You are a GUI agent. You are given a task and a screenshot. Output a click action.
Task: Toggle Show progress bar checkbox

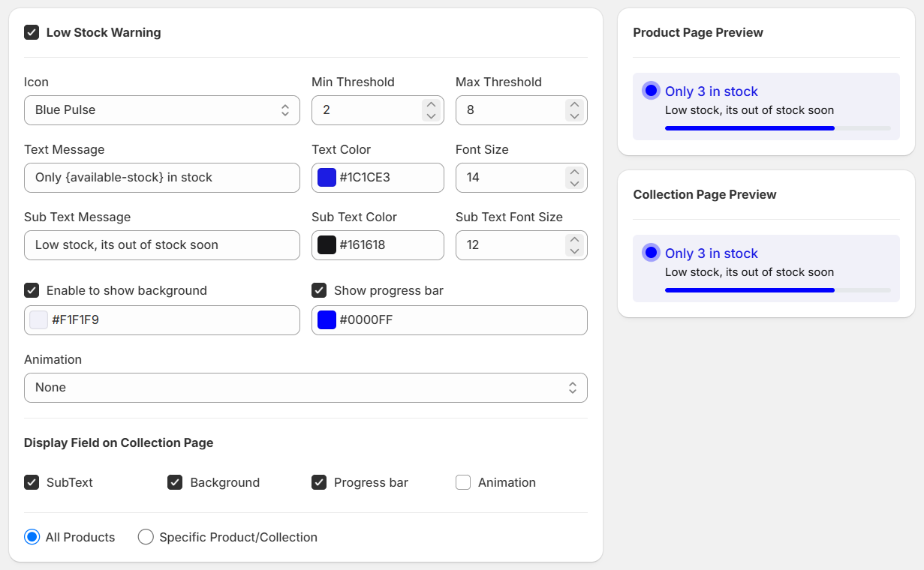click(x=319, y=290)
